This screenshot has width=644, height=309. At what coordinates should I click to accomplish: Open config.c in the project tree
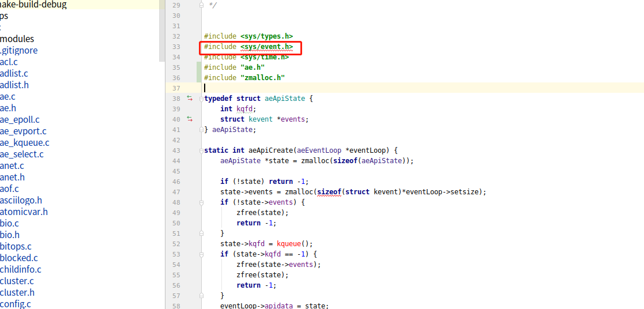(16, 304)
